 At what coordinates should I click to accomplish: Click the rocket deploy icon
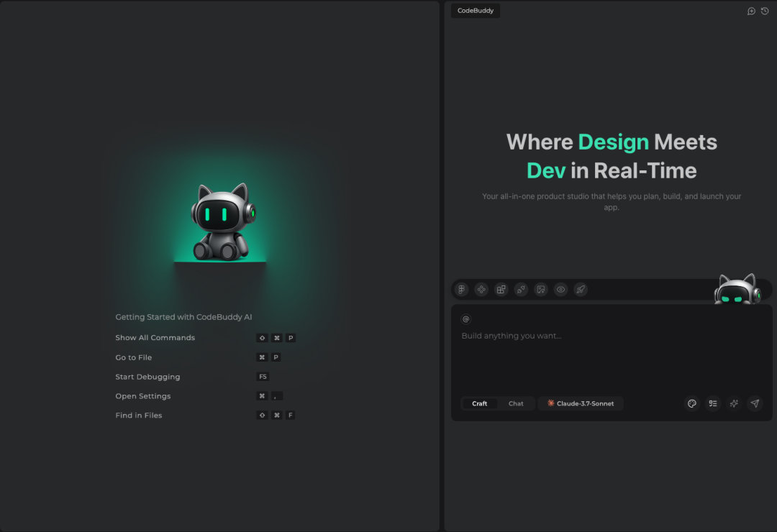click(x=581, y=290)
